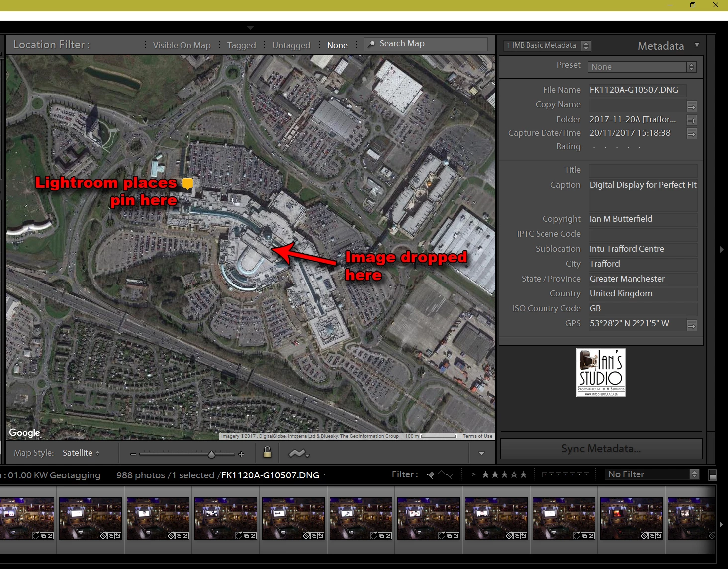Toggle the filmstrip filter on/off switch

712,474
